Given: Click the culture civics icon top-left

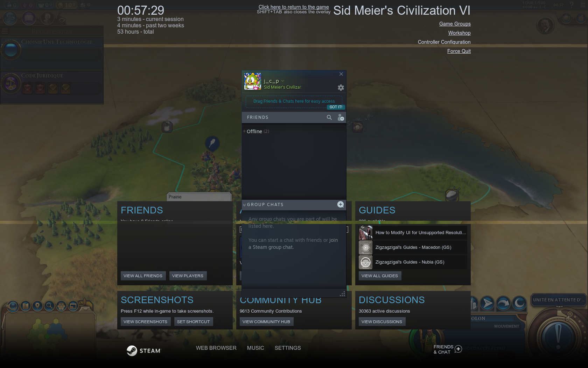Looking at the screenshot, I should (29, 18).
